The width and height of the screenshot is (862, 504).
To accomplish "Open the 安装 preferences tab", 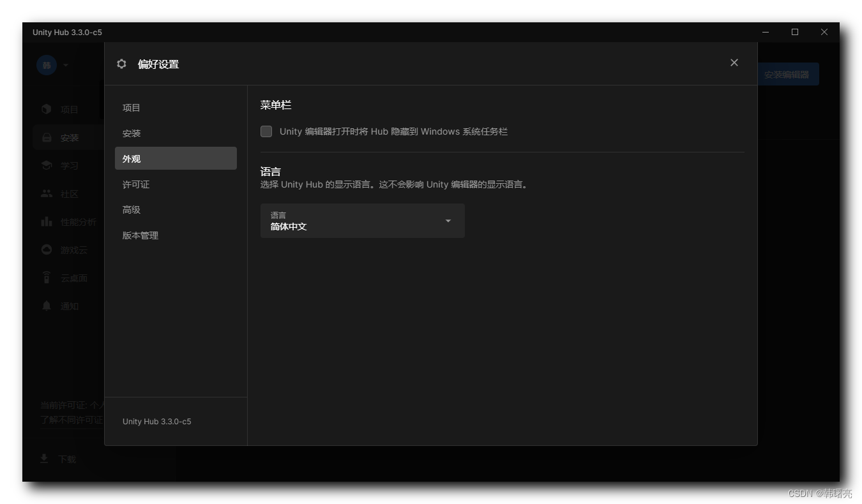I will [x=176, y=133].
